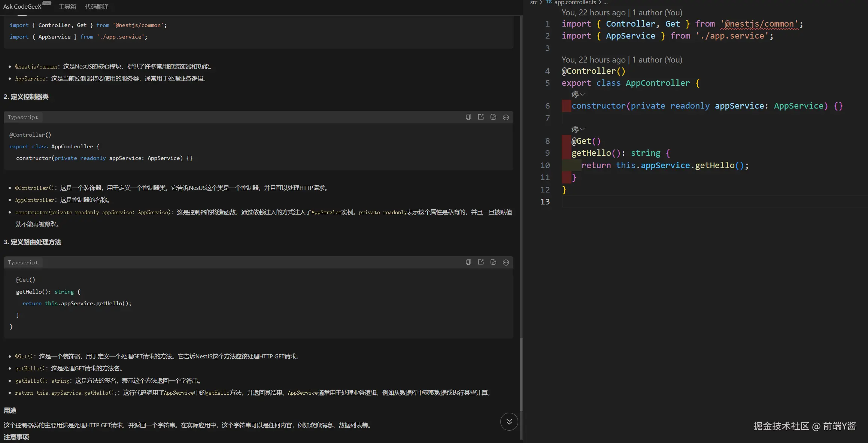Switch to the 工具箱 tab
This screenshot has width=868, height=443.
(67, 7)
